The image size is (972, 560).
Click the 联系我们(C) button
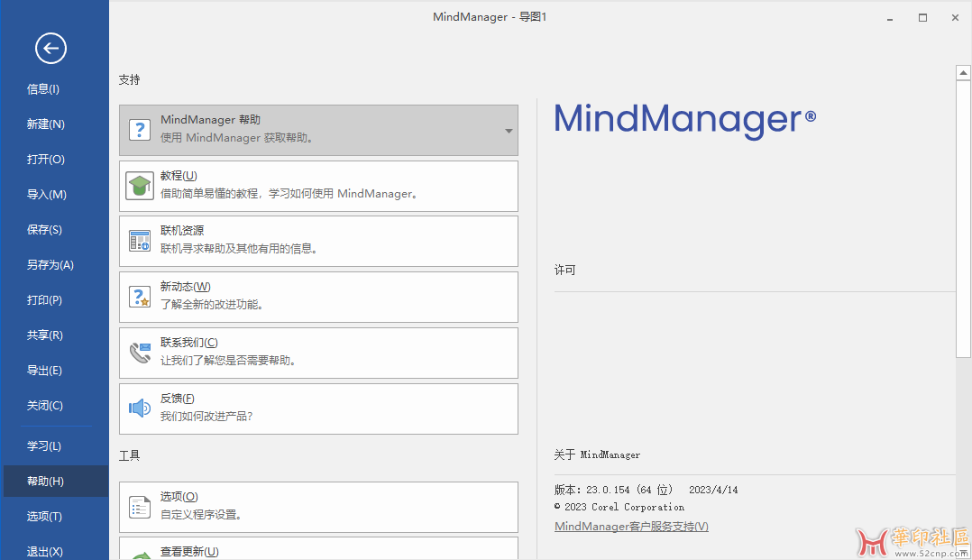[x=318, y=353]
